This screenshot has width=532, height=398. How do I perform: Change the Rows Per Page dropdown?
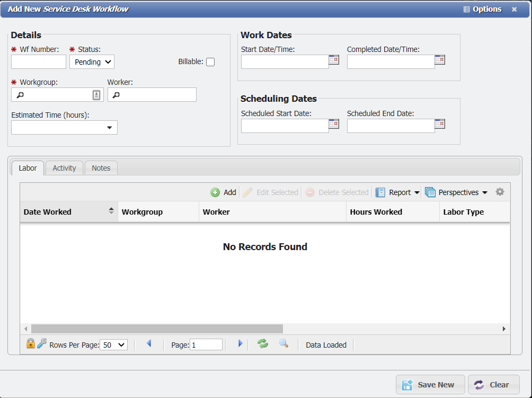click(x=113, y=345)
